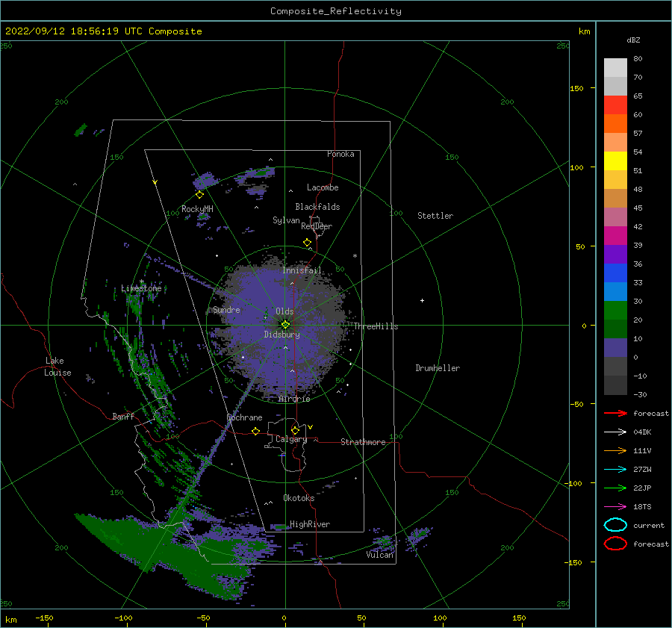The height and width of the screenshot is (628, 672).
Task: Click the yellow diamond marker near RockyMH
Action: 199,195
